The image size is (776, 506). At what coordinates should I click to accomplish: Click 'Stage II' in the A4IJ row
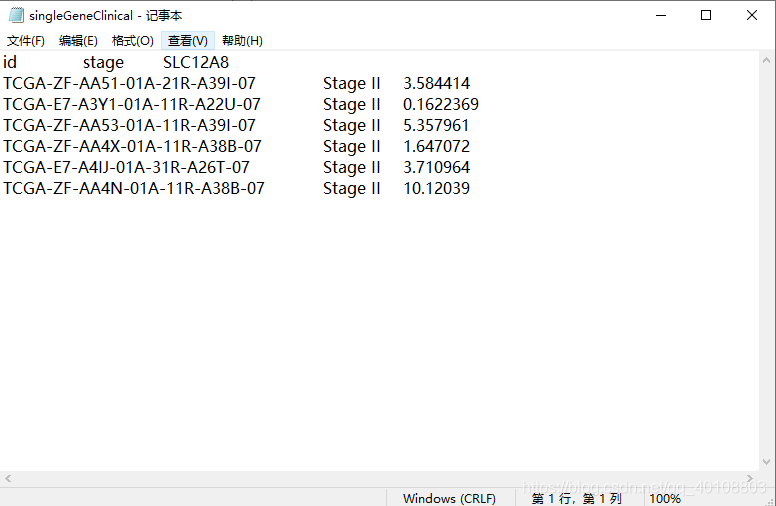pyautogui.click(x=351, y=168)
